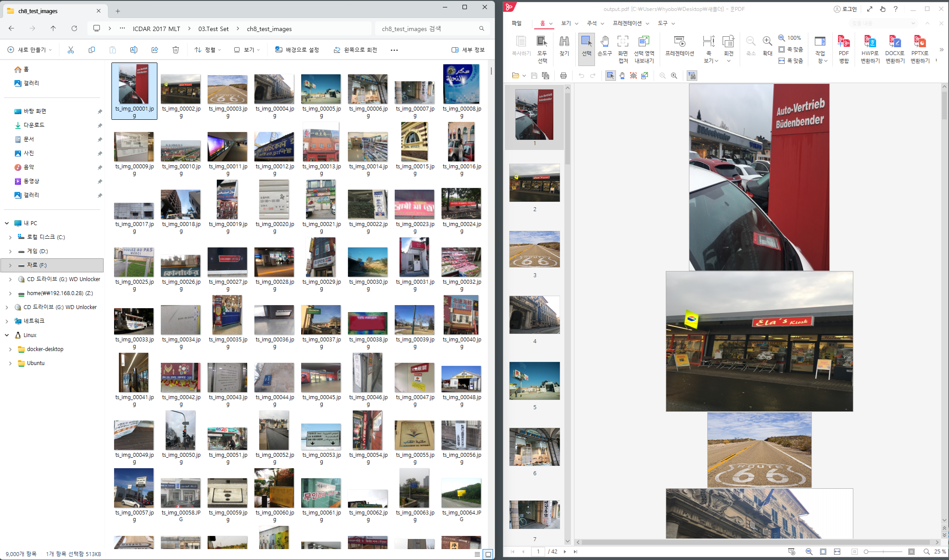Go to the next PDF page
Image resolution: width=949 pixels, height=560 pixels.
(x=565, y=552)
